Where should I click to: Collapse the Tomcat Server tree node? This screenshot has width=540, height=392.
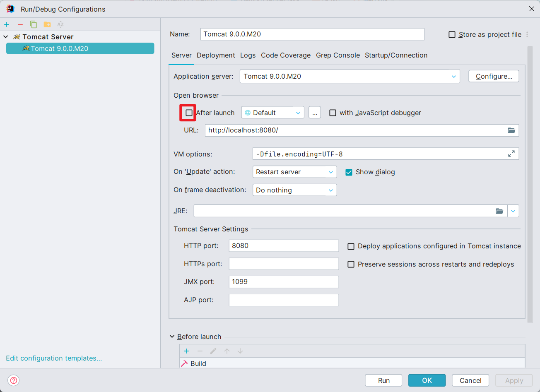coord(6,37)
